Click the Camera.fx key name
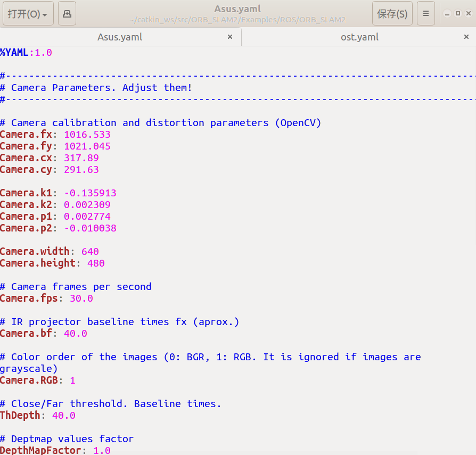Viewport: 476px width, 455px height. 26,135
